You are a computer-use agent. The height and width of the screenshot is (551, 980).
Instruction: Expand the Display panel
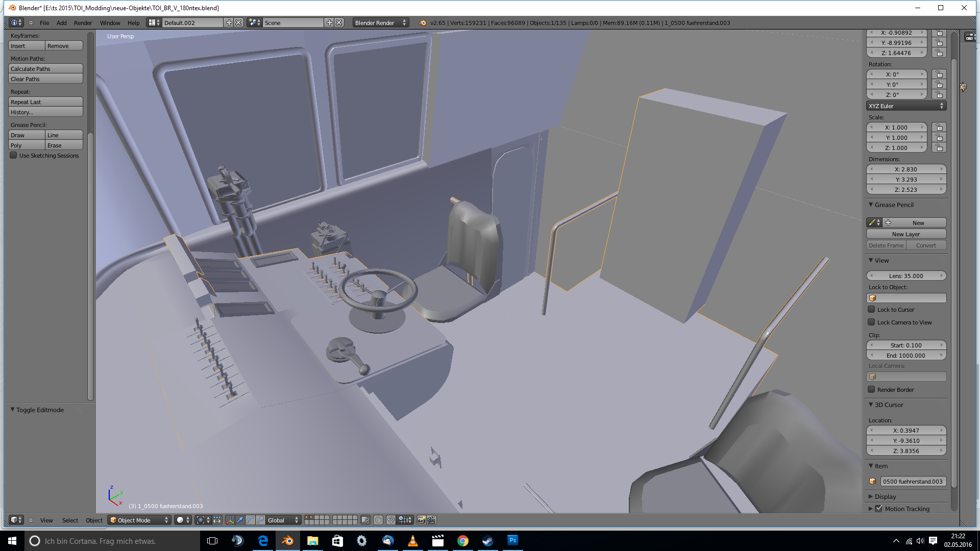(885, 496)
